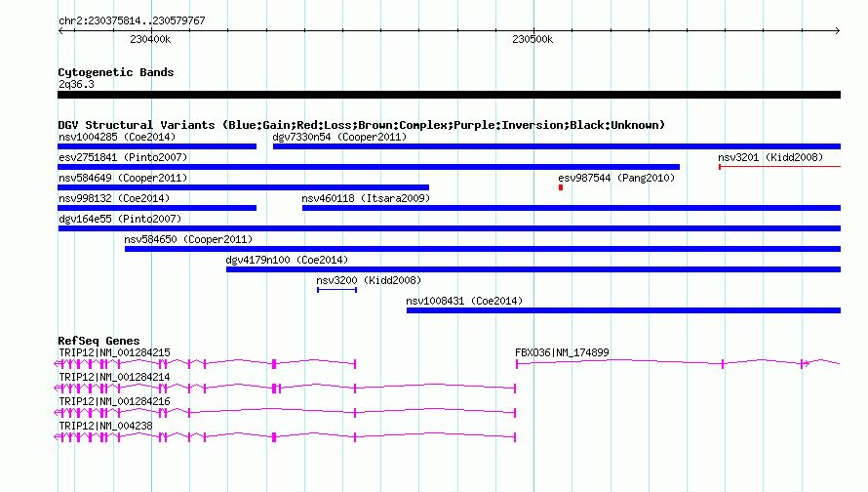868x492 pixels.
Task: Click the Cytogenetic Bands track title
Action: click(116, 72)
